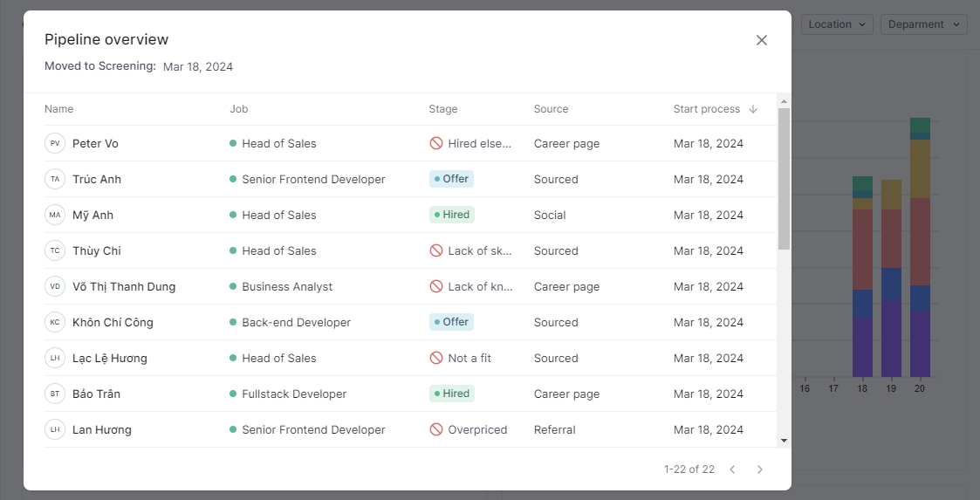Viewport: 980px width, 500px height.
Task: Click Khôn Chí Công's KC avatar
Action: tap(55, 322)
